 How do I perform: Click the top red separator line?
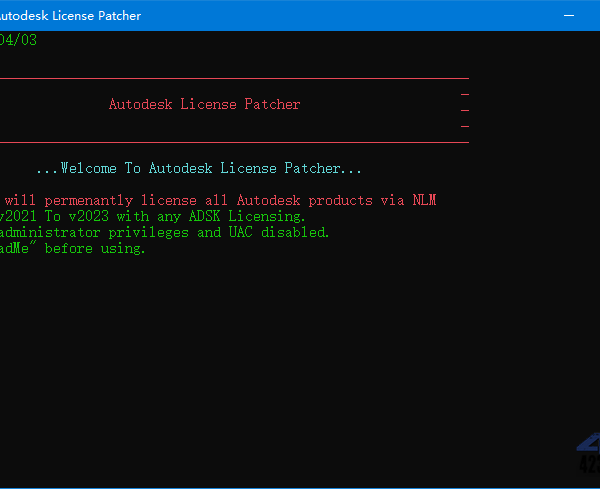(234, 77)
